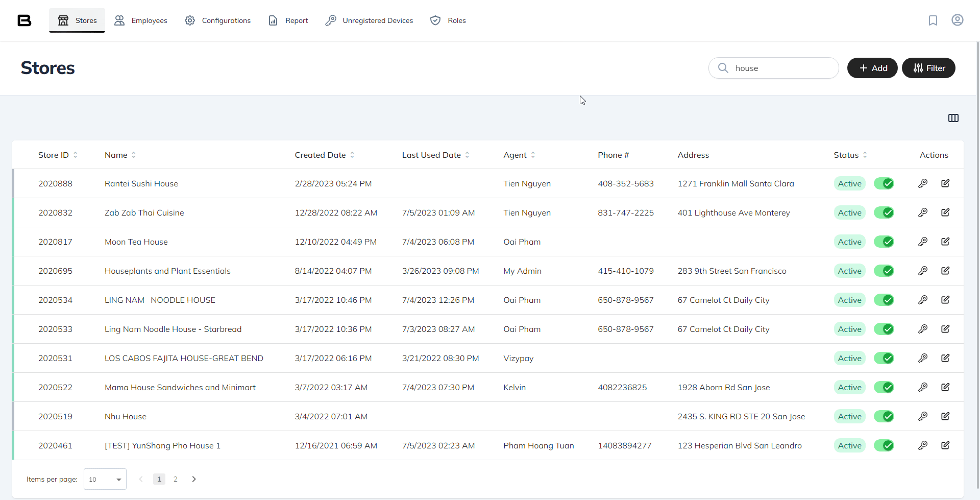Click the key icon for Rantei Sushi House

click(x=922, y=183)
